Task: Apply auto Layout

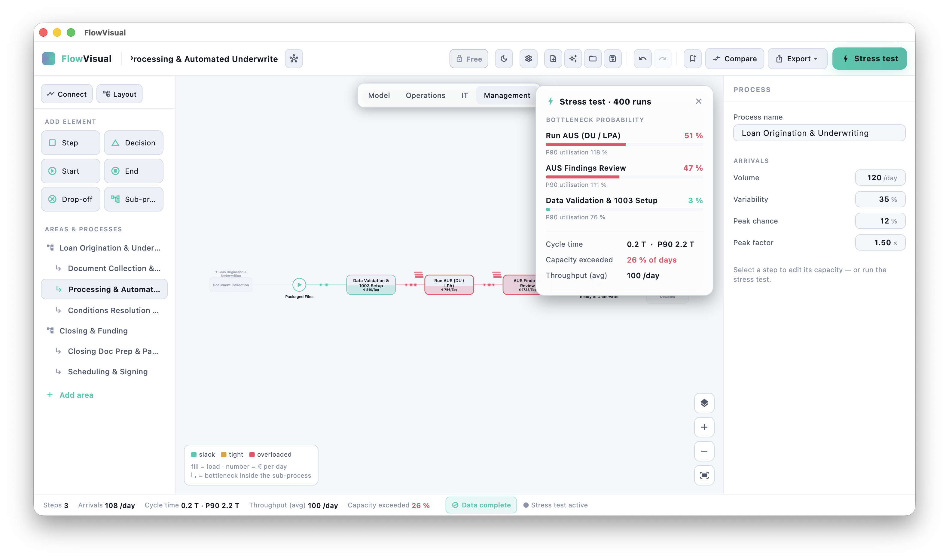Action: click(119, 94)
